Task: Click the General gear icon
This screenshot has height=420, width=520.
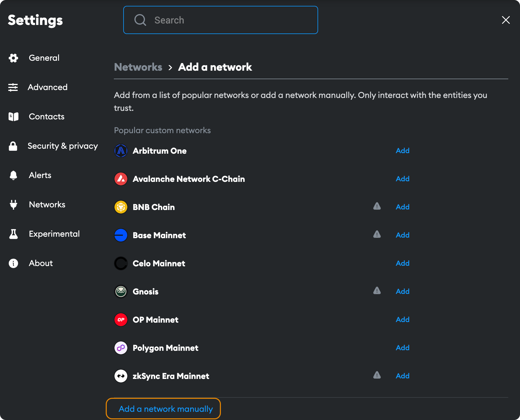Action: tap(13, 58)
